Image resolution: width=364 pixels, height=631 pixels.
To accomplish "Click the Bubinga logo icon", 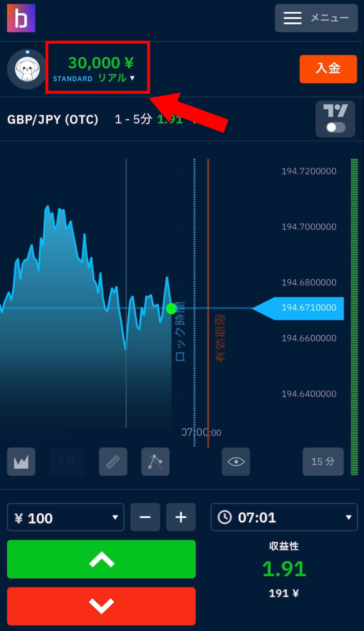I will [x=21, y=18].
